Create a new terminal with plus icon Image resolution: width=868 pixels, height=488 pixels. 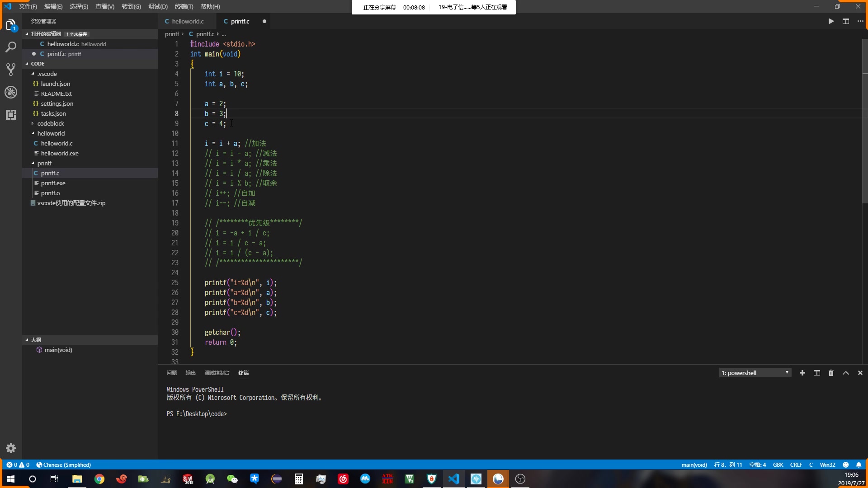(802, 373)
